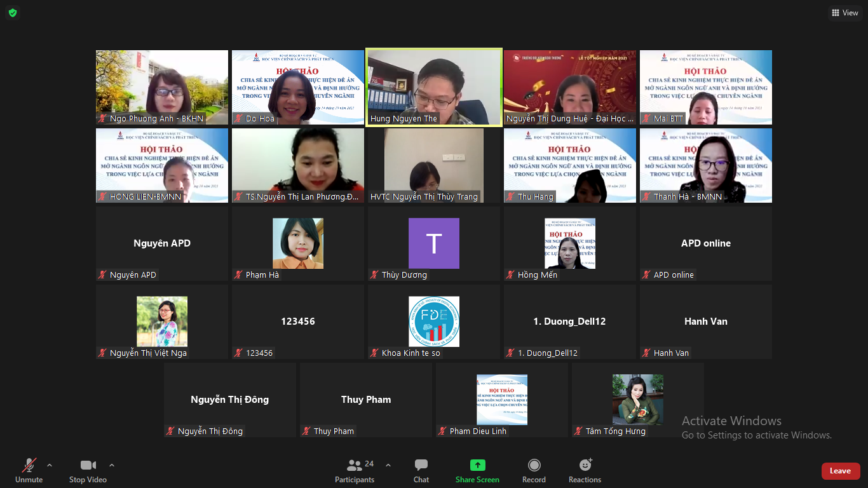
Task: Click the green Share Screen icon
Action: (477, 465)
